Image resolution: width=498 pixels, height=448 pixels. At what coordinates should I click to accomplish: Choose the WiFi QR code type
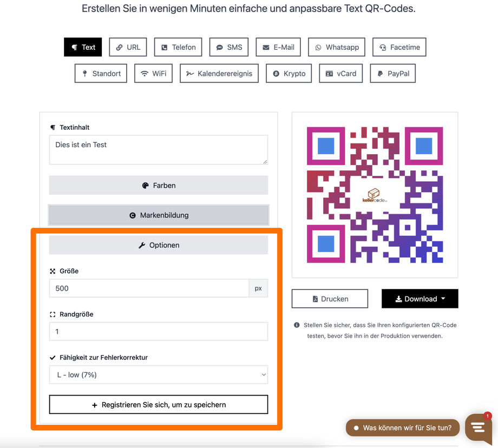point(153,74)
